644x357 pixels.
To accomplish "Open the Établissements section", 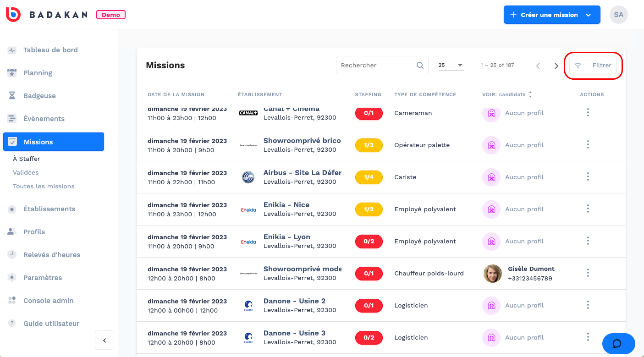I will 49,209.
